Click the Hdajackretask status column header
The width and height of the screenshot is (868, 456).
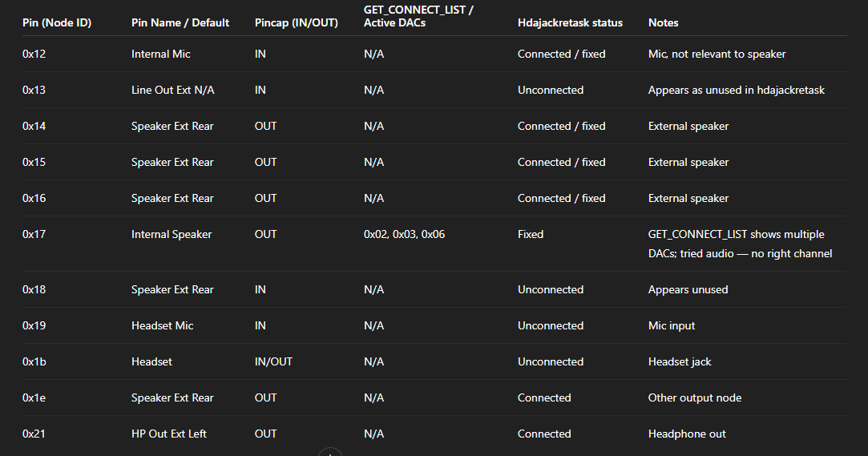570,22
